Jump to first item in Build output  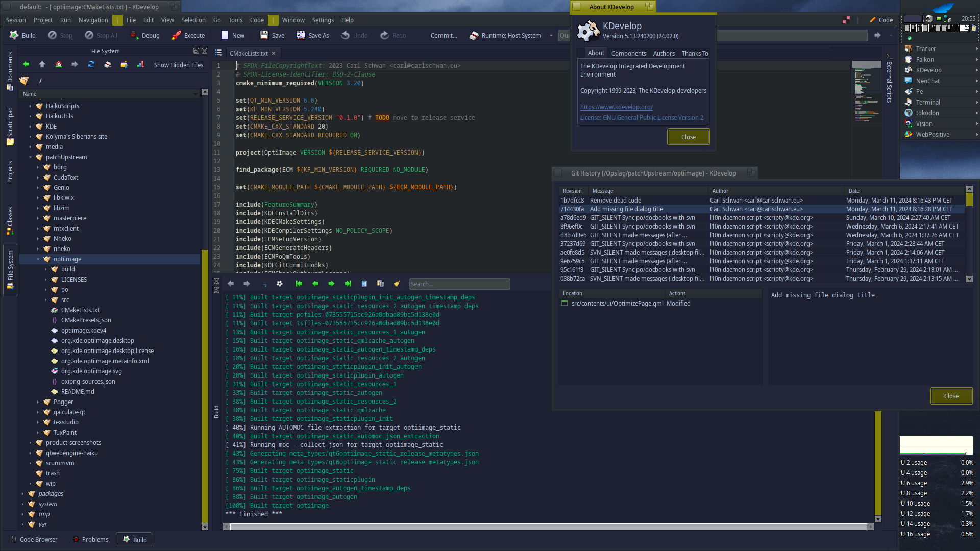(299, 284)
